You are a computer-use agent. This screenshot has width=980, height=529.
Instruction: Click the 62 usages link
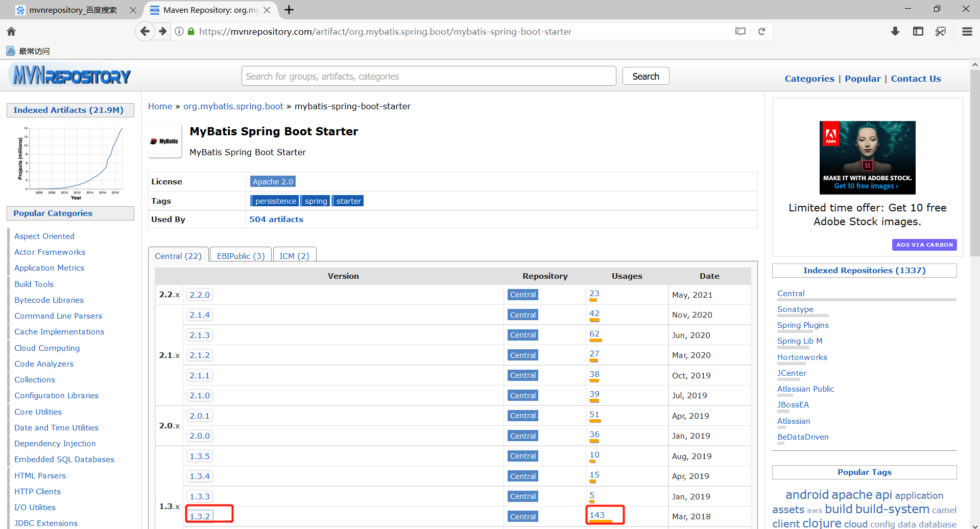pos(594,333)
